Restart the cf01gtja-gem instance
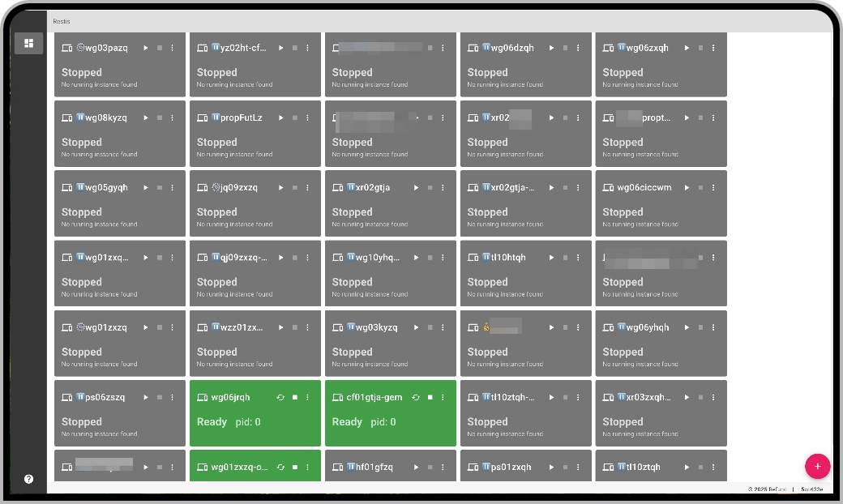The height and width of the screenshot is (504, 843). pyautogui.click(x=416, y=398)
